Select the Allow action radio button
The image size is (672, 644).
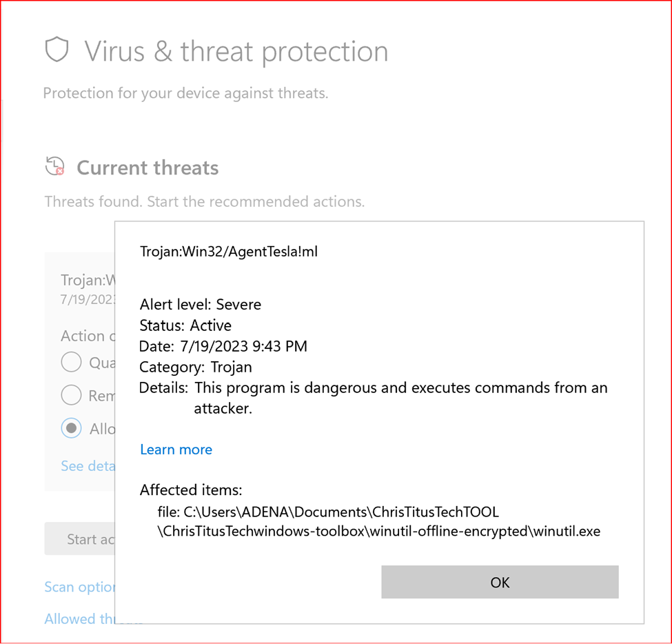click(71, 428)
